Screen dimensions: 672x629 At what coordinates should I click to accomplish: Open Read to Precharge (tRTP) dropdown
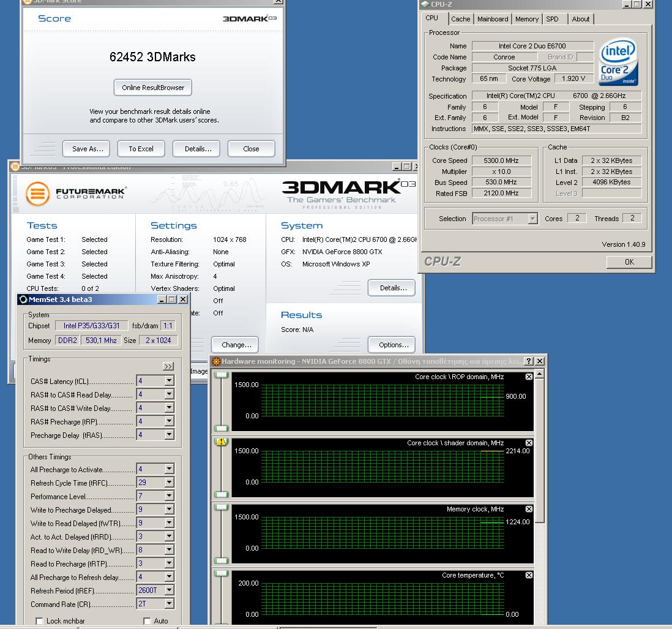coord(170,563)
